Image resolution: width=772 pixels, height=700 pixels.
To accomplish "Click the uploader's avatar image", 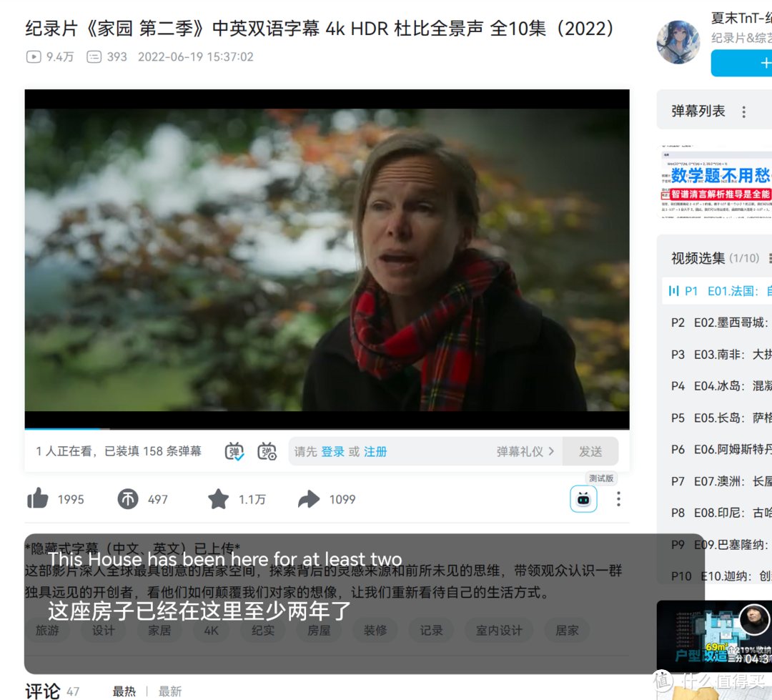I will coord(678,43).
